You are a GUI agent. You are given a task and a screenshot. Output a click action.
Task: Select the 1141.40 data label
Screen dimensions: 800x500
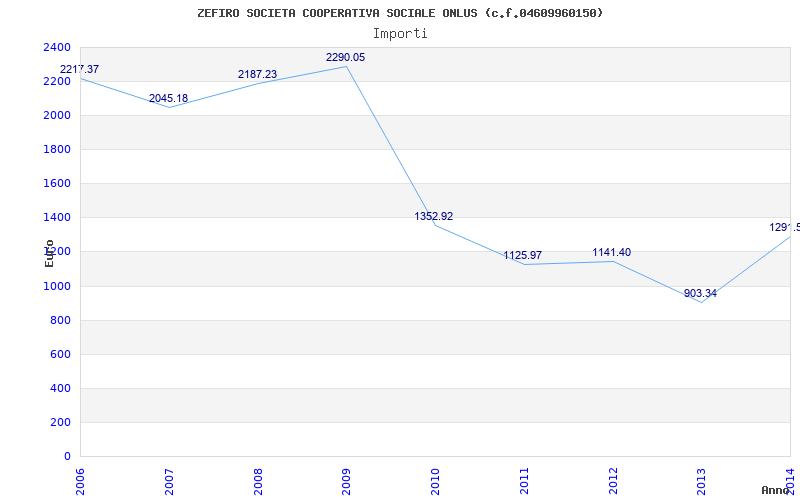pos(611,253)
